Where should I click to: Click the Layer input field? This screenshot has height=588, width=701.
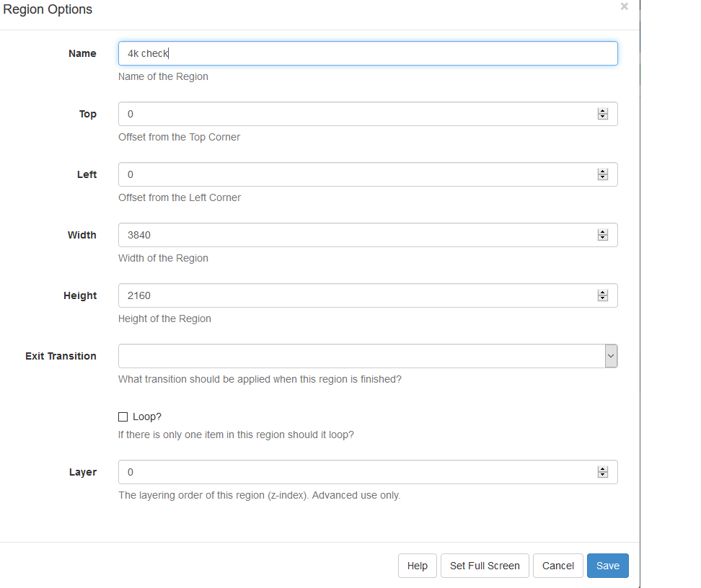[368, 472]
